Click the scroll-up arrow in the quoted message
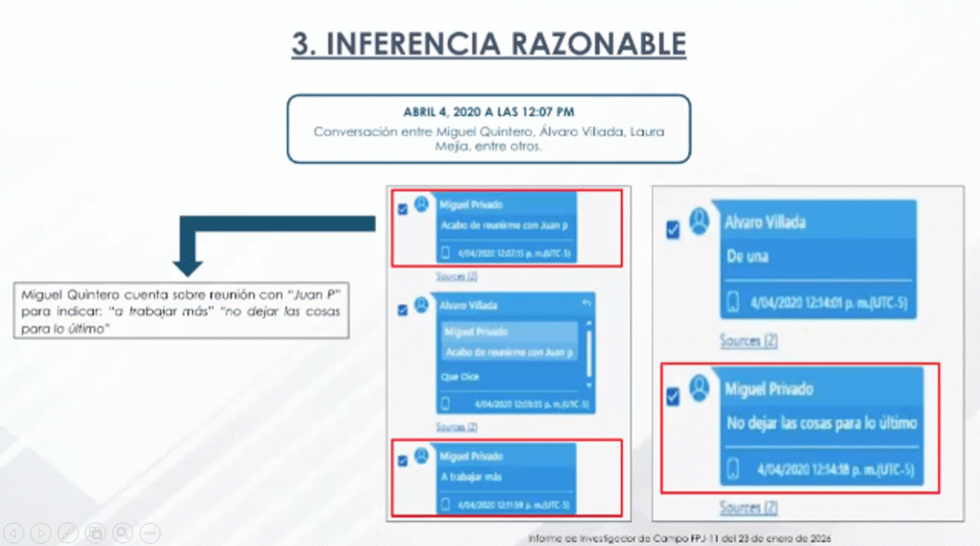The width and height of the screenshot is (980, 546). tap(589, 324)
